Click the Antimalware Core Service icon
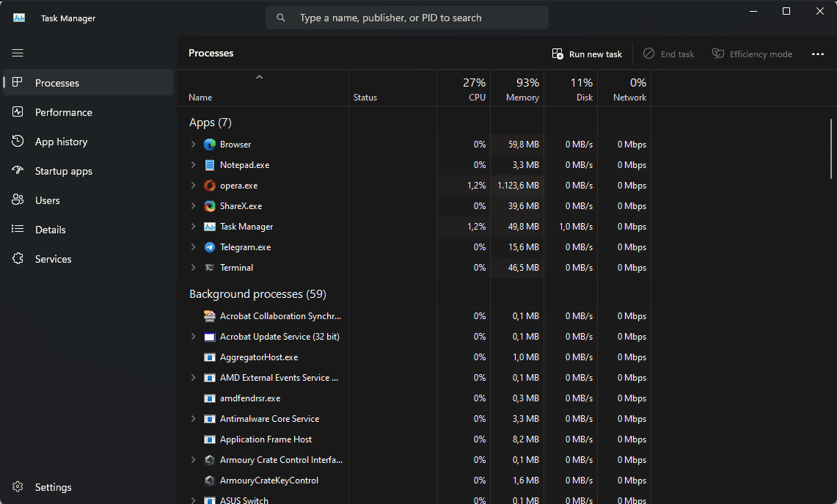Screen dimensions: 837x504 click(x=210, y=419)
